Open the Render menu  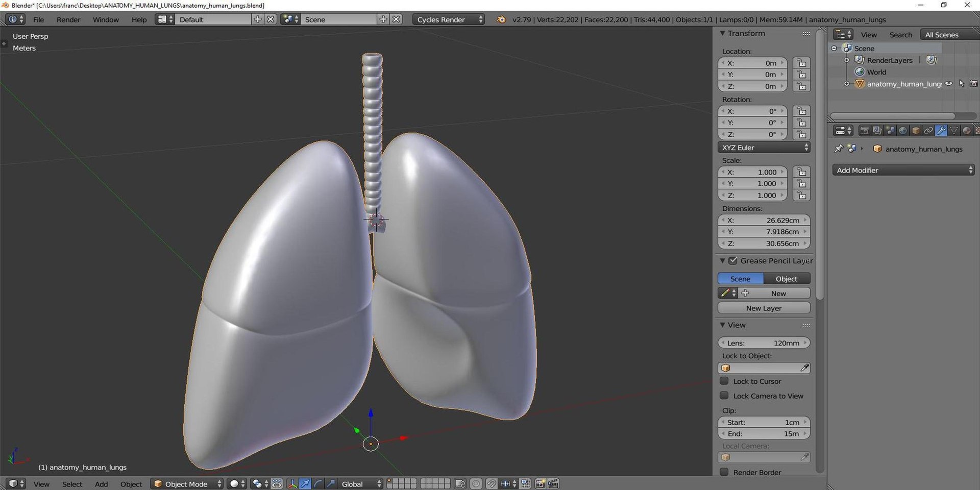click(68, 19)
